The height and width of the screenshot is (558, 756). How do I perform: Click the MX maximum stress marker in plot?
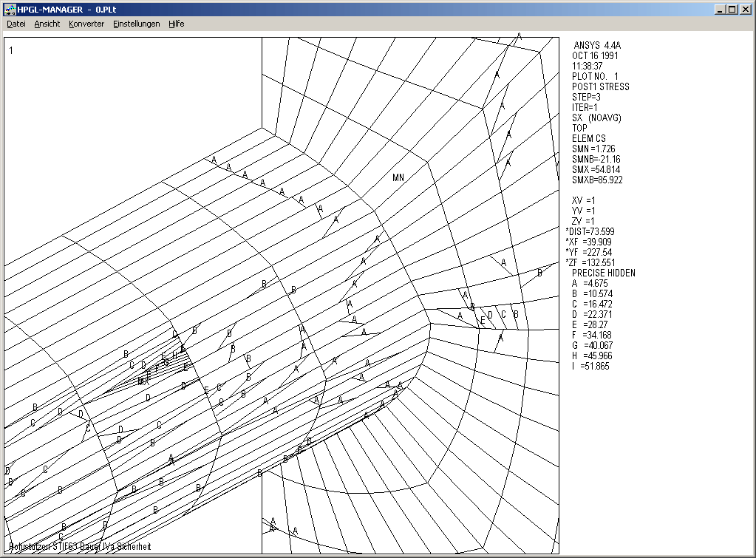click(x=143, y=382)
